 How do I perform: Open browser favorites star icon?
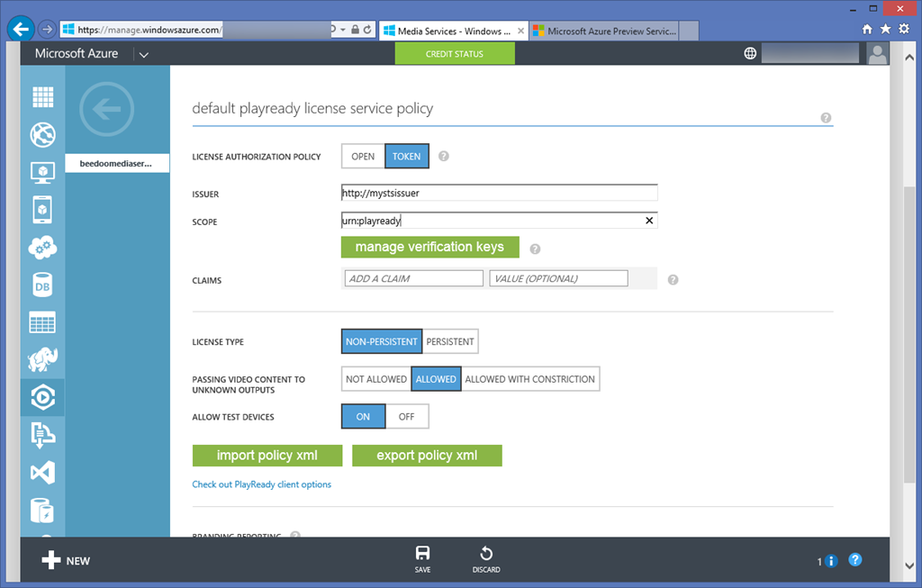pyautogui.click(x=886, y=29)
